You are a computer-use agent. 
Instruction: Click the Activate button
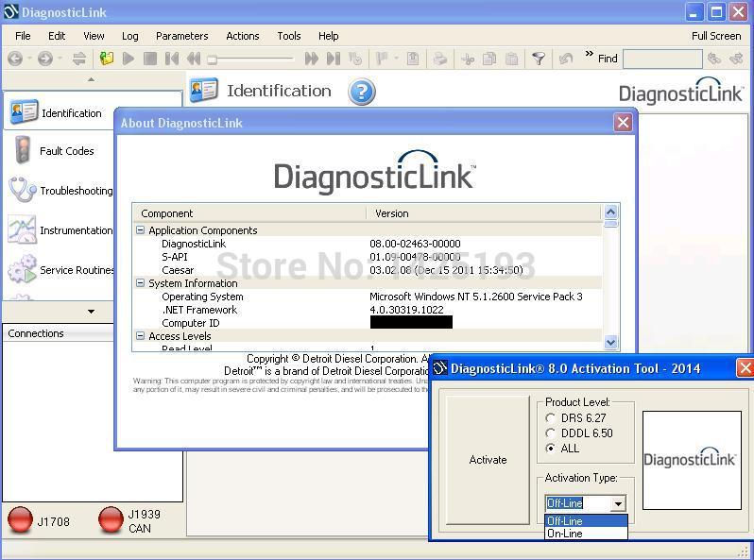[x=488, y=460]
